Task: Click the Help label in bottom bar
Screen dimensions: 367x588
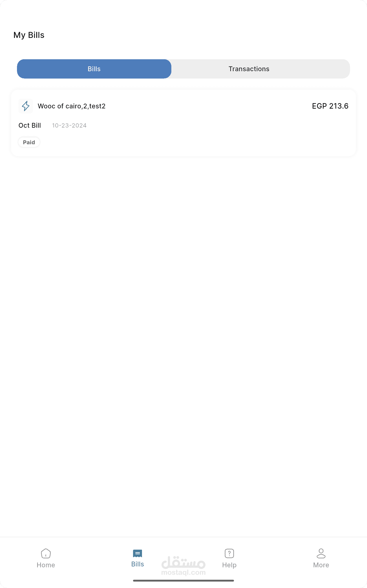Action: click(229, 565)
